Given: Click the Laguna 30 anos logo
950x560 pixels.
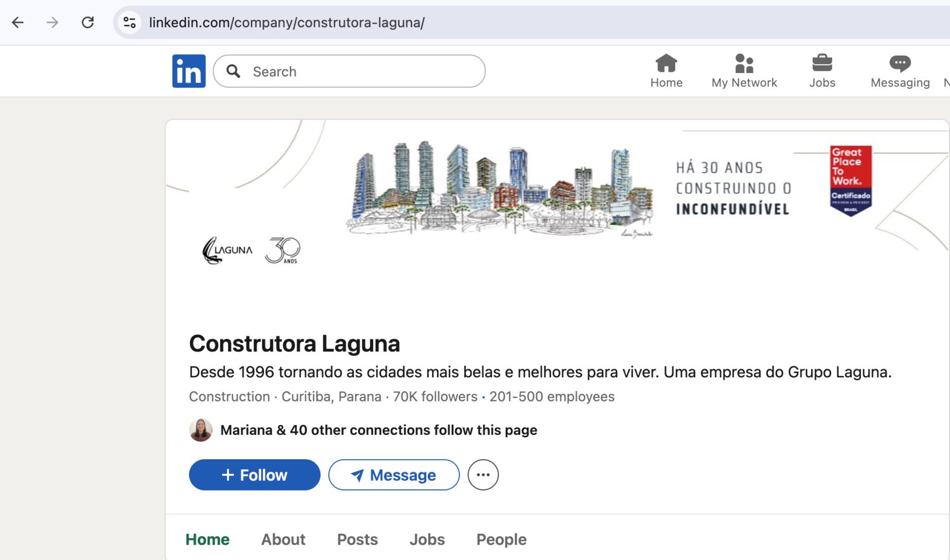Looking at the screenshot, I should tap(251, 250).
